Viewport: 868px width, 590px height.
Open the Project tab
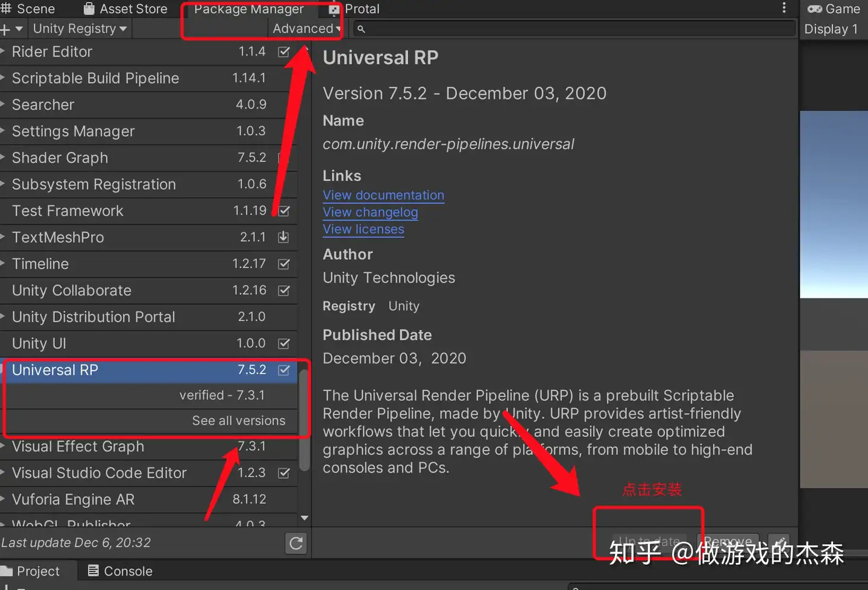pos(31,571)
